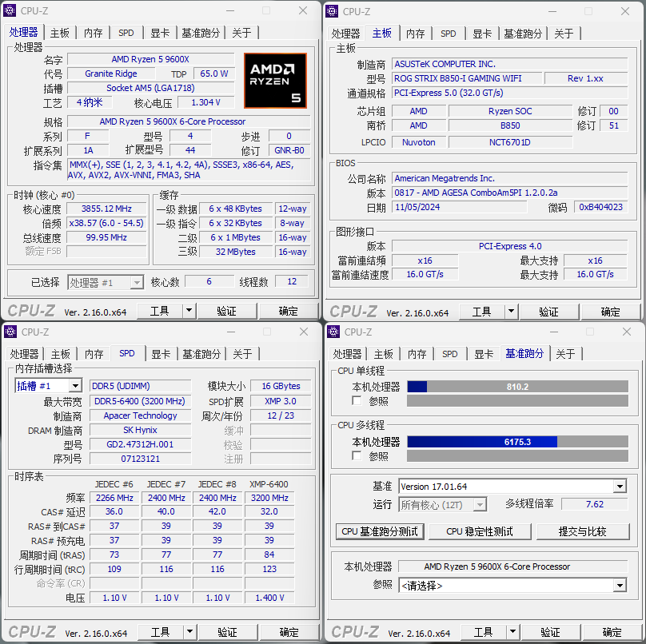Viewport: 646px width, 644px height.
Task: Open 基准跑分 tab in SPD window
Action: 201,354
